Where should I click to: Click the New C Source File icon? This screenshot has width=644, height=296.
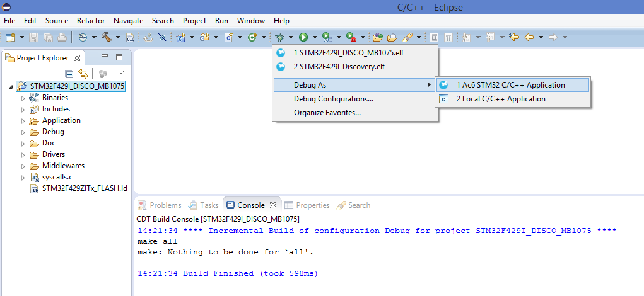click(229, 37)
